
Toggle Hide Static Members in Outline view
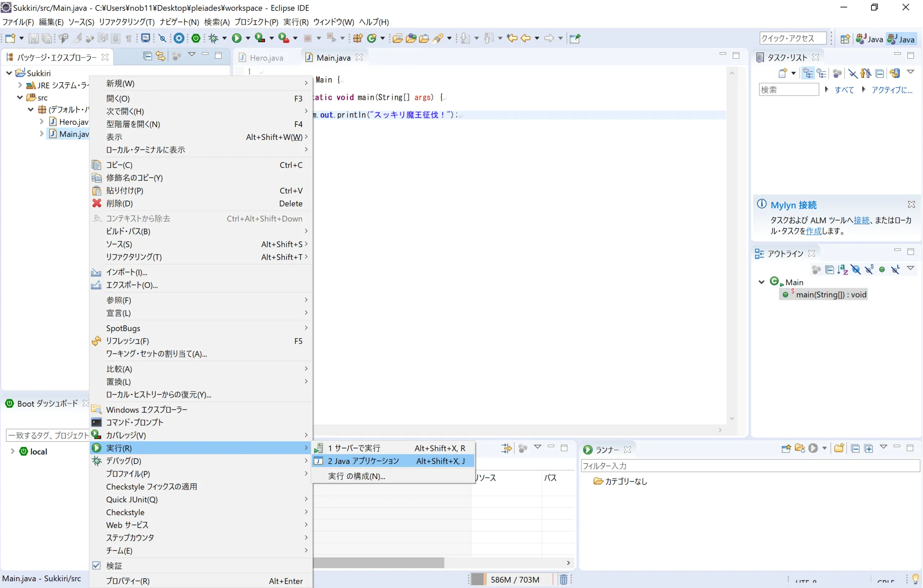pyautogui.click(x=869, y=270)
